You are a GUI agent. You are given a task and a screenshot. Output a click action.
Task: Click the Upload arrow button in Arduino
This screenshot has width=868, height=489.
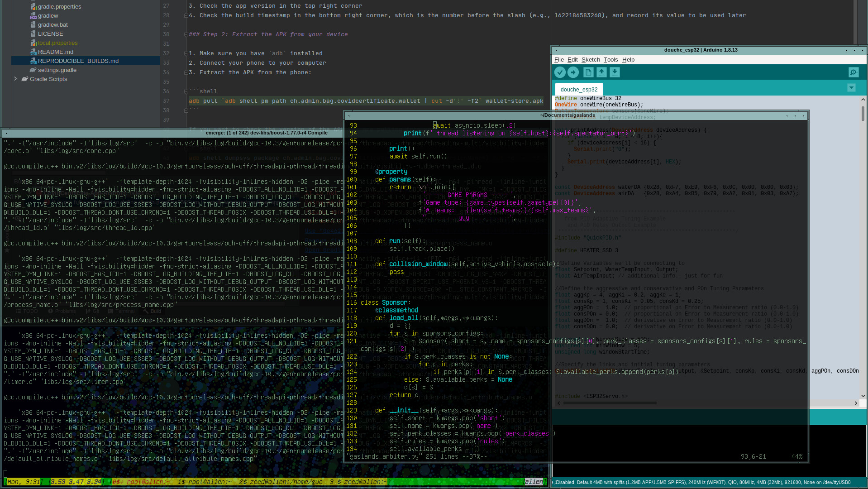coord(573,72)
